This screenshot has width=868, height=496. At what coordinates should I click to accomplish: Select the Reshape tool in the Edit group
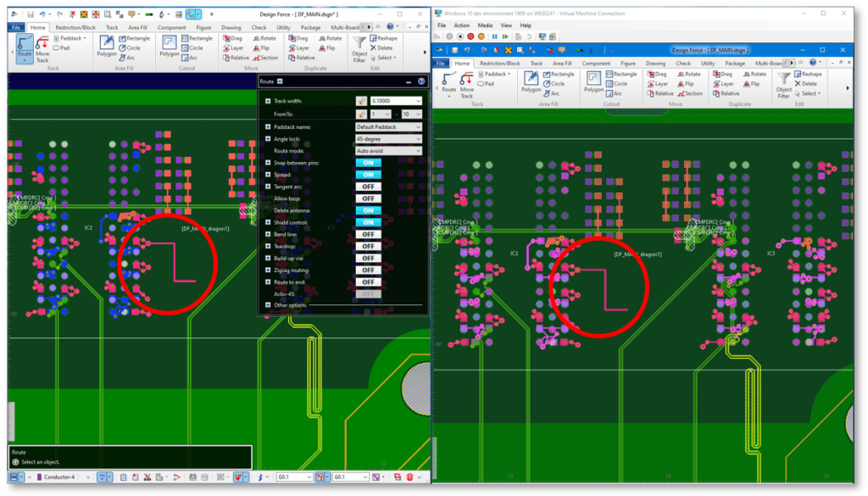pos(382,39)
